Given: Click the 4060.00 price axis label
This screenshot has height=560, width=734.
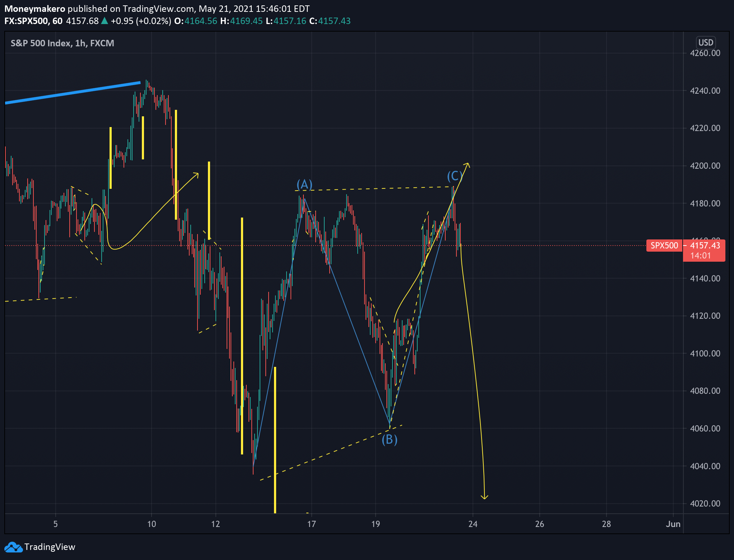Looking at the screenshot, I should (x=705, y=428).
